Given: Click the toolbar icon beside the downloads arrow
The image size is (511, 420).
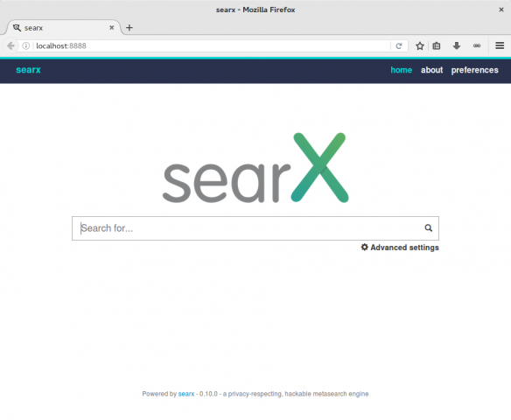Looking at the screenshot, I should [477, 45].
